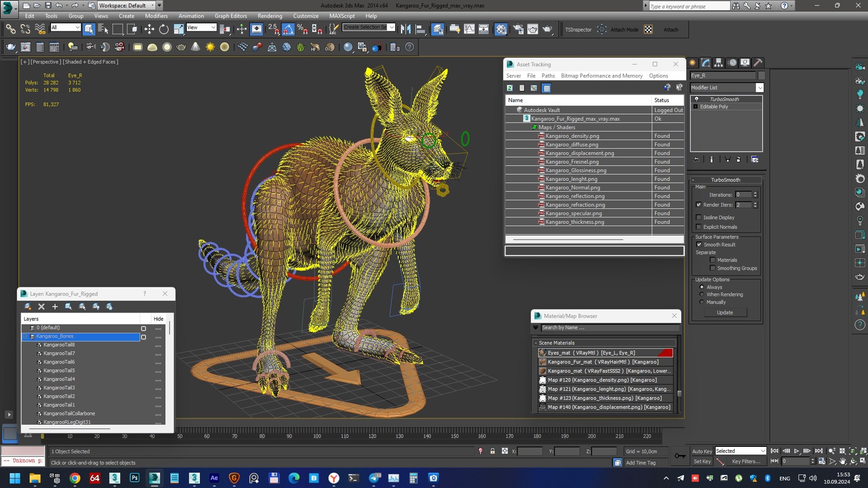Open the MAXScript menu
This screenshot has height=488, width=868.
[x=342, y=16]
